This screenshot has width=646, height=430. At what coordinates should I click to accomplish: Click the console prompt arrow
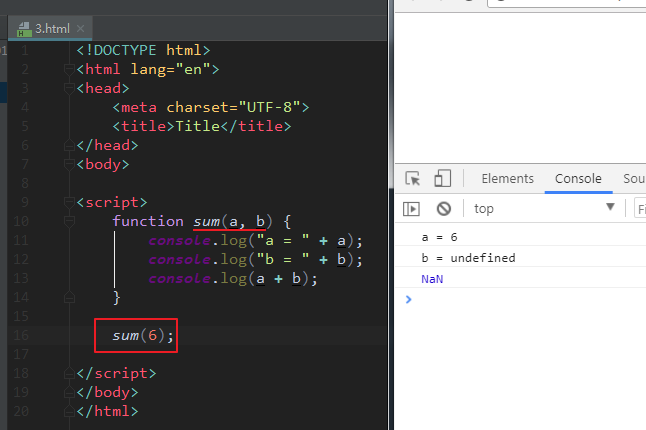(x=408, y=299)
